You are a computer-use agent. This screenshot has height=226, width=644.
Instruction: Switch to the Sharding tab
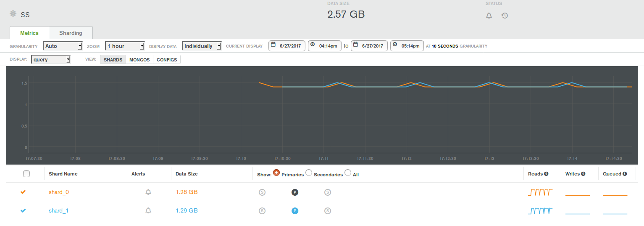(x=71, y=33)
